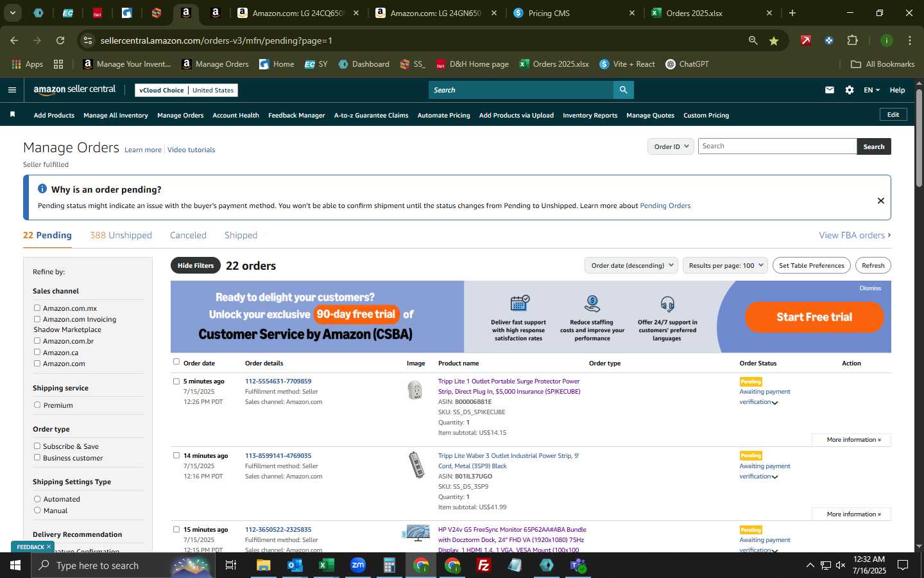Screen dimensions: 924x578
Task: Open the Settings gear icon
Action: pyautogui.click(x=850, y=90)
